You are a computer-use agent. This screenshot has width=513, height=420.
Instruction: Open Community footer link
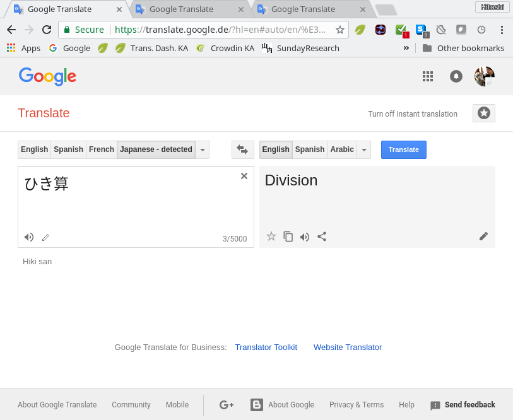click(x=131, y=405)
